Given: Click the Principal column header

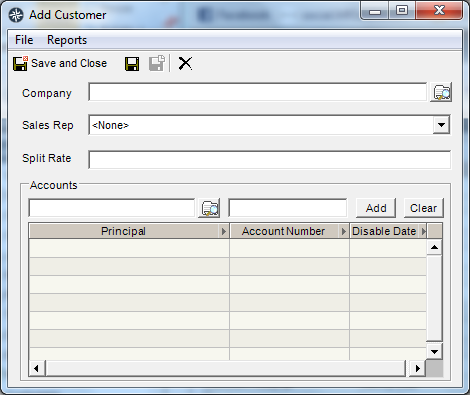Looking at the screenshot, I should pyautogui.click(x=129, y=231).
